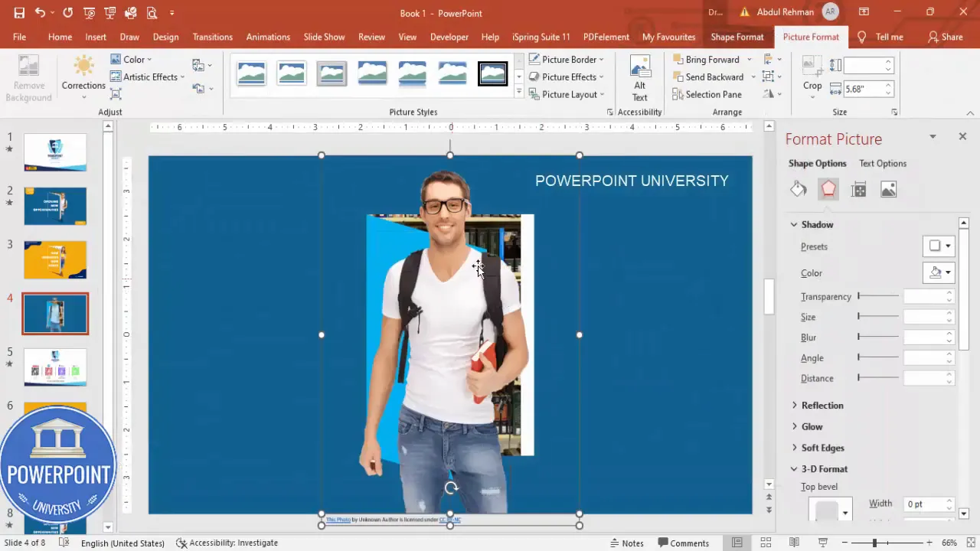The width and height of the screenshot is (980, 551).
Task: Switch to the Insert tab
Action: pyautogui.click(x=96, y=37)
